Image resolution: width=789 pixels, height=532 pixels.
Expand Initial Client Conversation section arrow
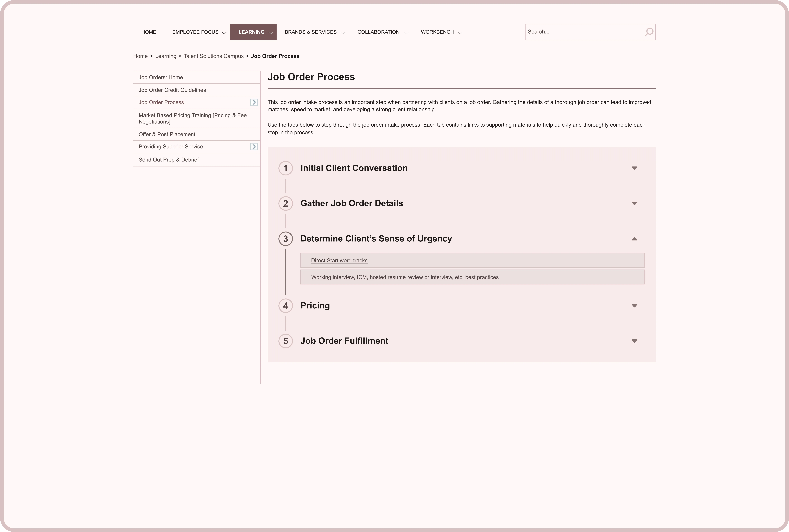pos(634,168)
